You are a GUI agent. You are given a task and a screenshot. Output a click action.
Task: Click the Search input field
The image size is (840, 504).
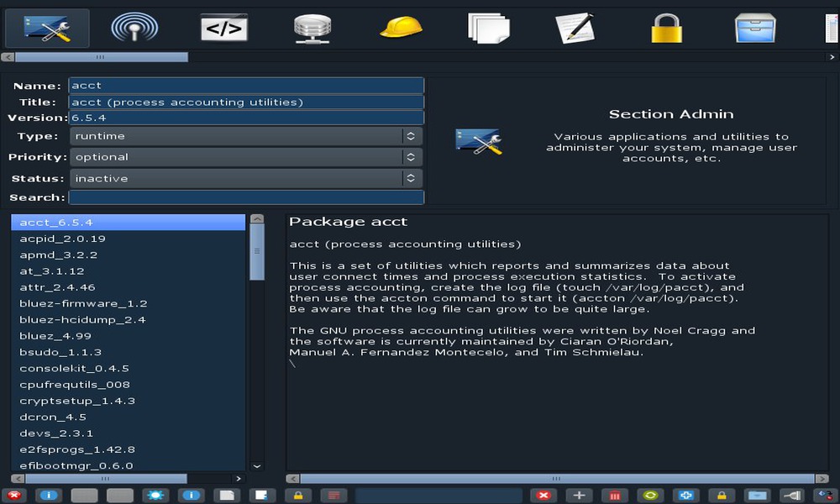pyautogui.click(x=246, y=197)
